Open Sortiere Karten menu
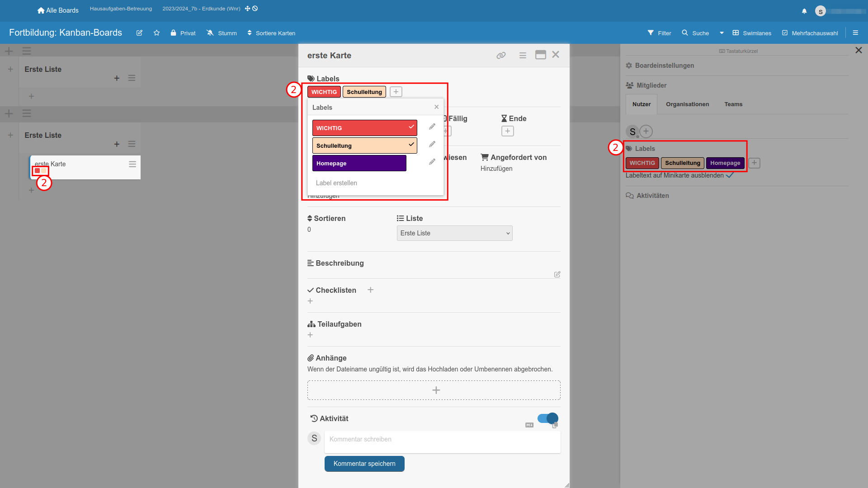The image size is (868, 488). (271, 33)
